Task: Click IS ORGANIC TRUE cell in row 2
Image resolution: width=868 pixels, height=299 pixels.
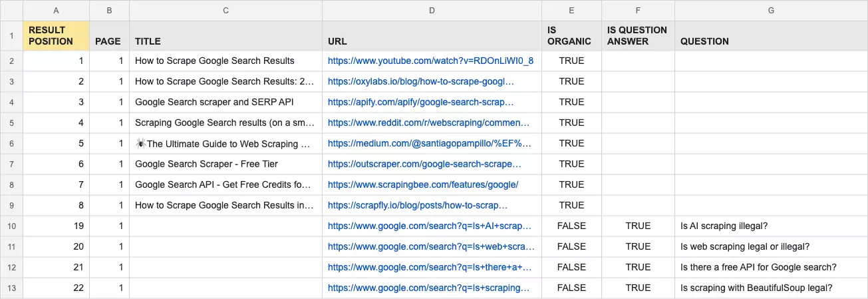Action: pyautogui.click(x=571, y=61)
